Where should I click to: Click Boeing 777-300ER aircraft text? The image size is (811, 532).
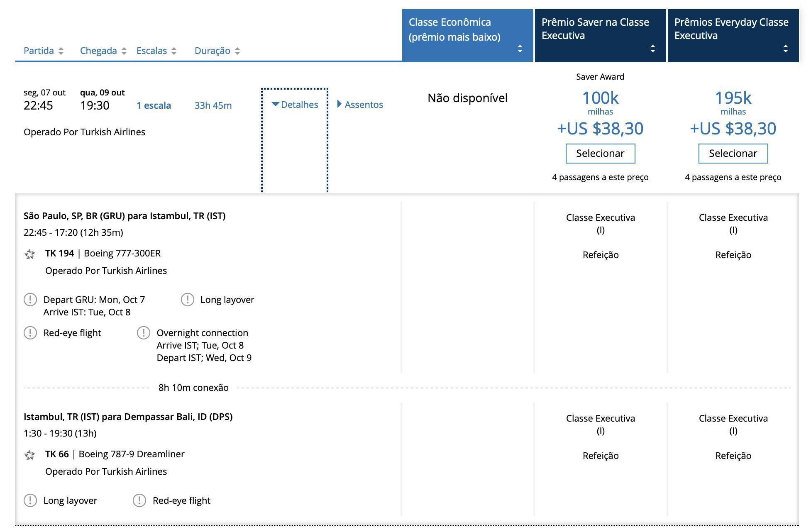tap(122, 253)
